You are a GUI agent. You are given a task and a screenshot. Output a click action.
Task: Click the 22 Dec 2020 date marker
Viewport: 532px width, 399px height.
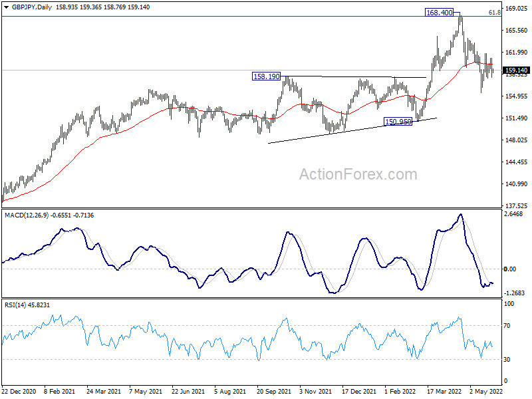pos(19,391)
